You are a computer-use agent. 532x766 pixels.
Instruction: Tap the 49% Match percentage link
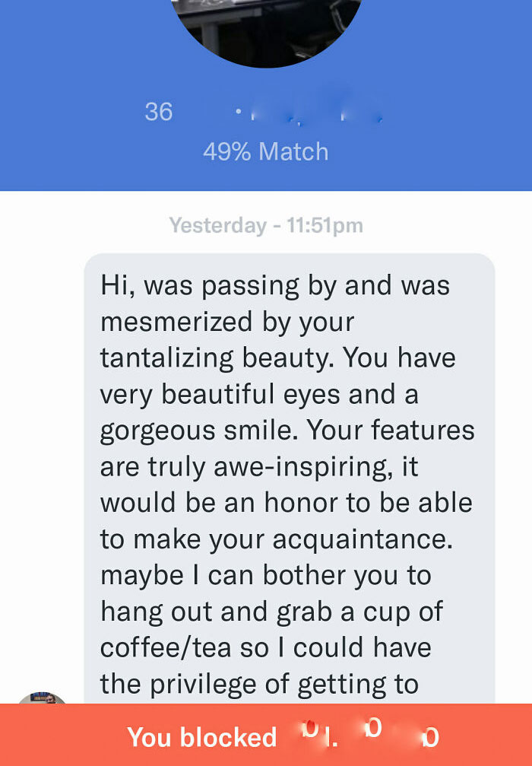265,151
